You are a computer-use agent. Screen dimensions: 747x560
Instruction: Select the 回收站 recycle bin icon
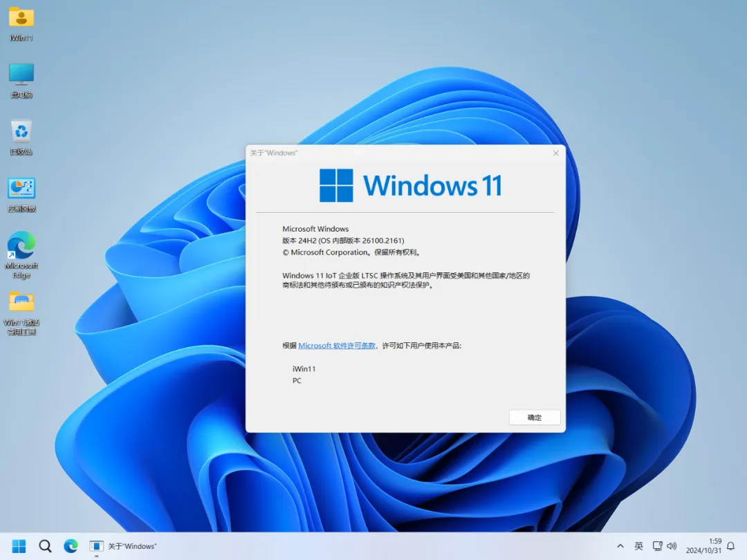(21, 137)
